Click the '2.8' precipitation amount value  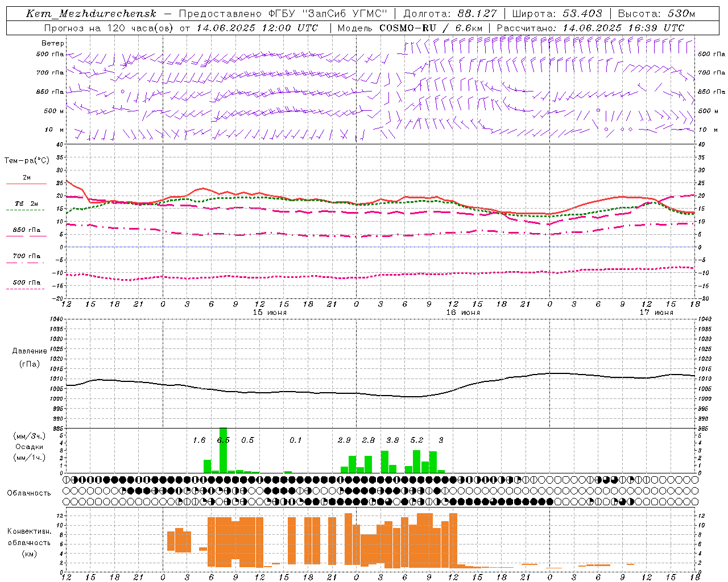[369, 440]
